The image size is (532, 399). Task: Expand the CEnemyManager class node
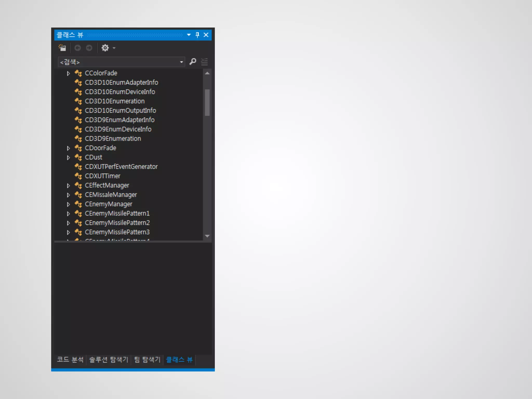[x=68, y=204]
